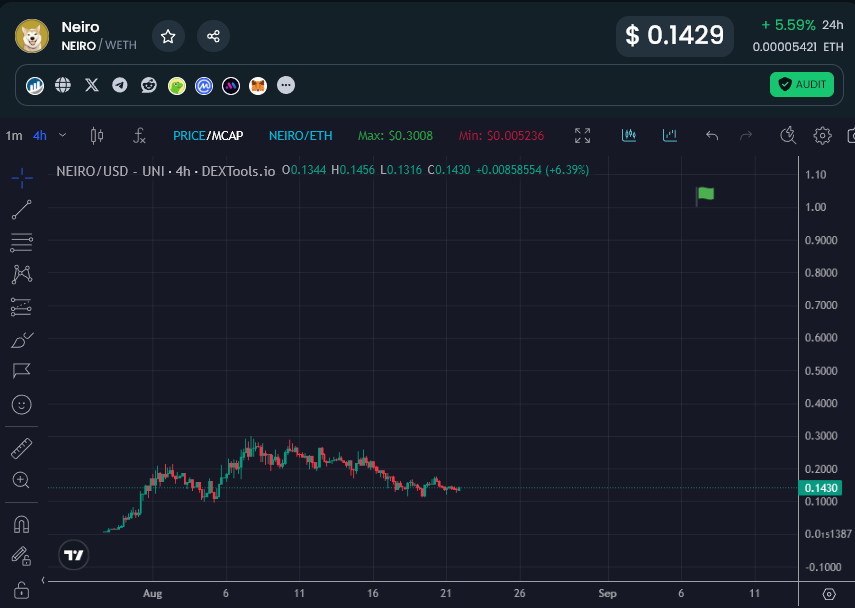The width and height of the screenshot is (855, 608).
Task: Show more links with ellipsis icon
Action: [286, 85]
